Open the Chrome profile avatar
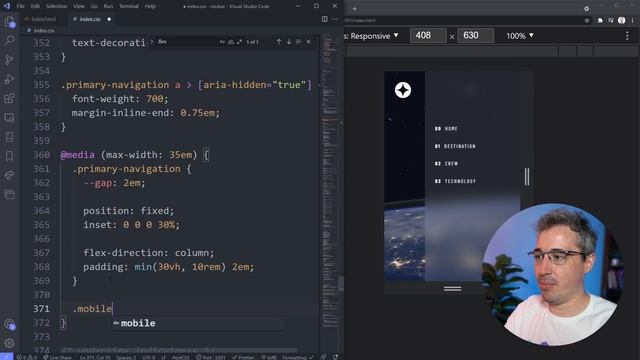 click(622, 20)
